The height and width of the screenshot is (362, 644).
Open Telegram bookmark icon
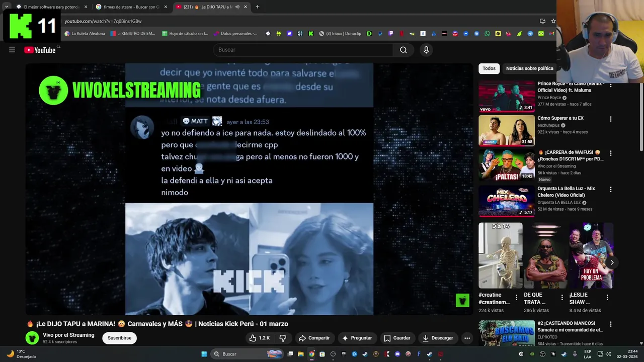click(x=530, y=34)
